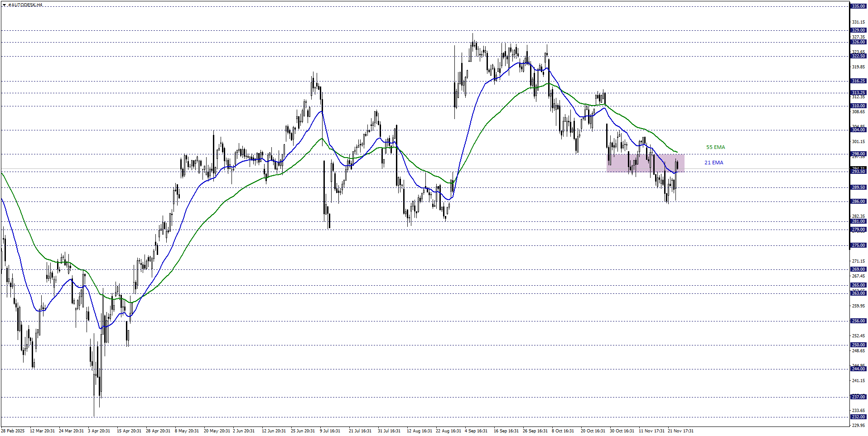Select the green 55 EMA text label
Viewport: 868px width, 436px height.
click(715, 147)
